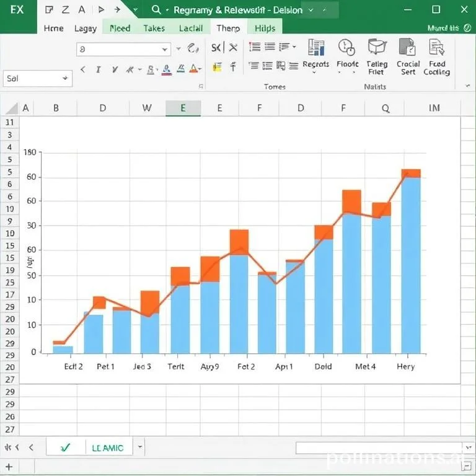
Task: Click the Z icon in quick access toolbar
Action: click(65, 10)
